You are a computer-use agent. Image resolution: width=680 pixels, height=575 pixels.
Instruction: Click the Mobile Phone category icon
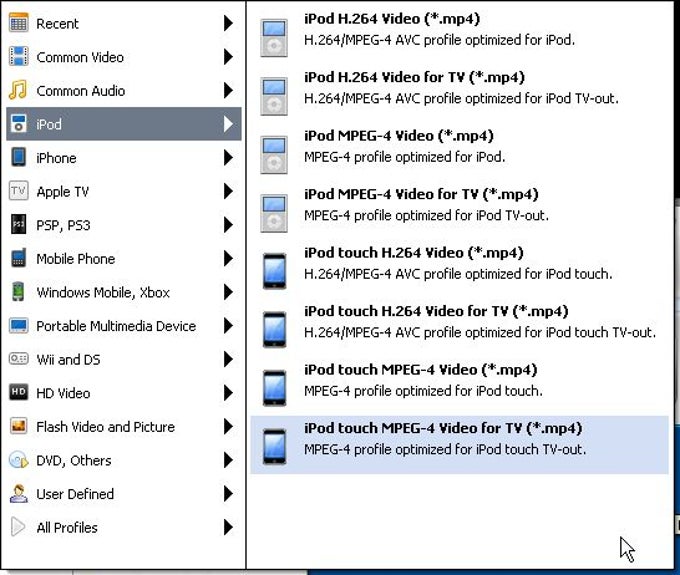tap(18, 258)
